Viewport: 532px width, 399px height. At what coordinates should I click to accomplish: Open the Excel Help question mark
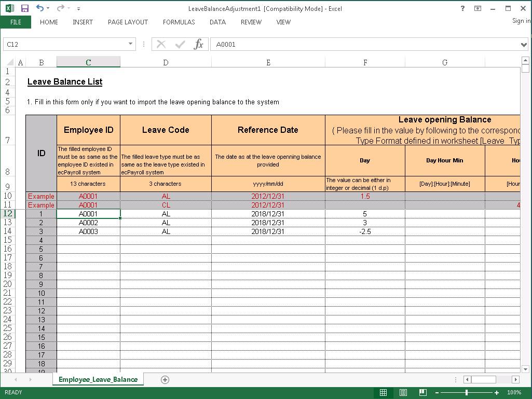pos(462,8)
